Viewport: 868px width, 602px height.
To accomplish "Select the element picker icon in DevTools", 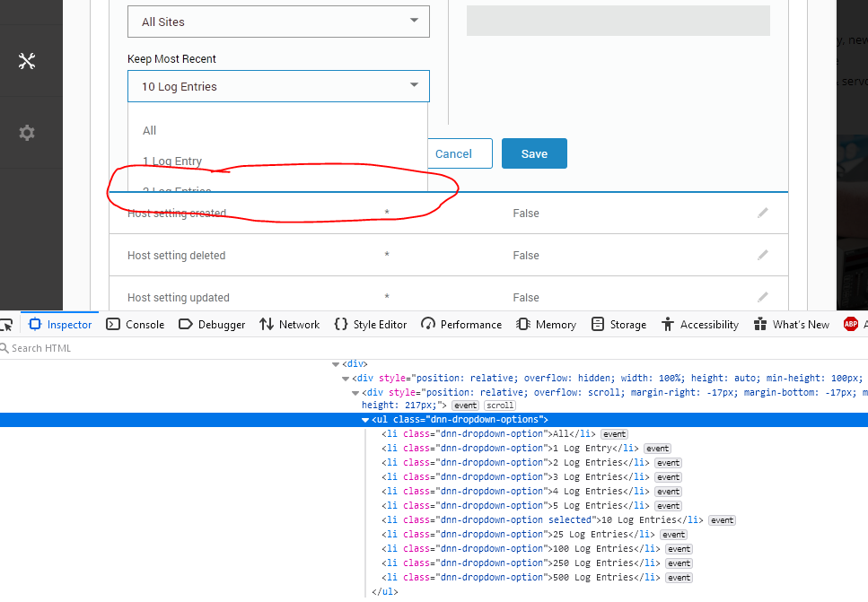I will 7,324.
